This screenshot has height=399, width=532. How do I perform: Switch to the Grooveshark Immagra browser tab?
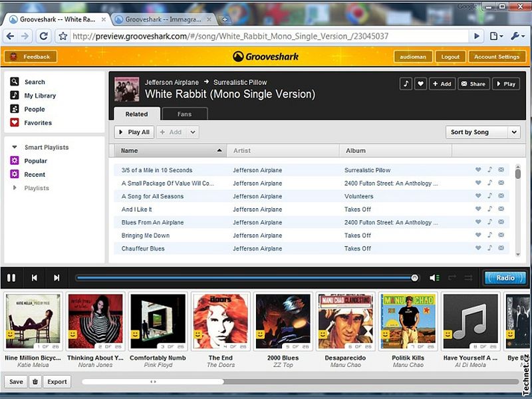pyautogui.click(x=163, y=19)
